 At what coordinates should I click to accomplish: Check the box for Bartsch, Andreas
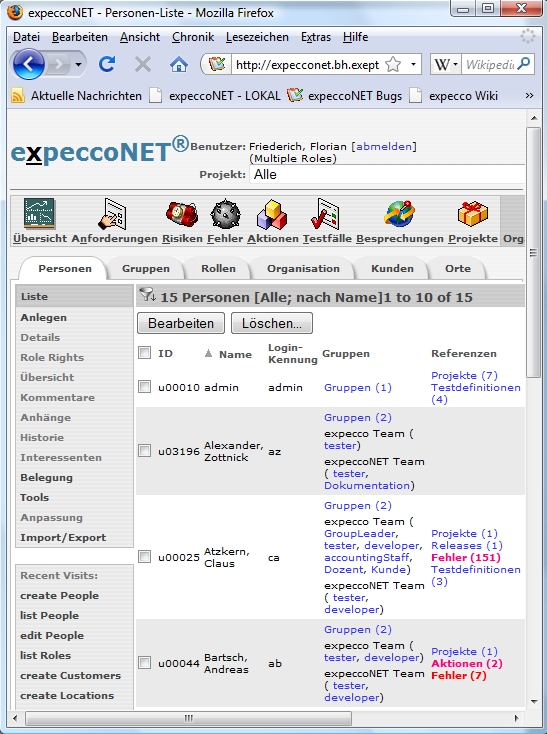[145, 662]
